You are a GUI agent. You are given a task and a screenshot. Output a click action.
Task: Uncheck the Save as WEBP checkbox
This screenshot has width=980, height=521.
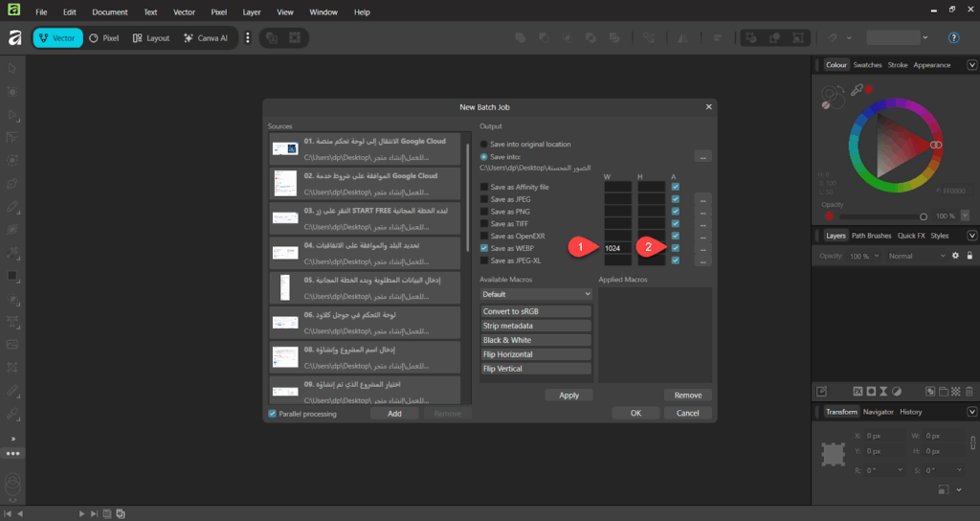tap(483, 248)
